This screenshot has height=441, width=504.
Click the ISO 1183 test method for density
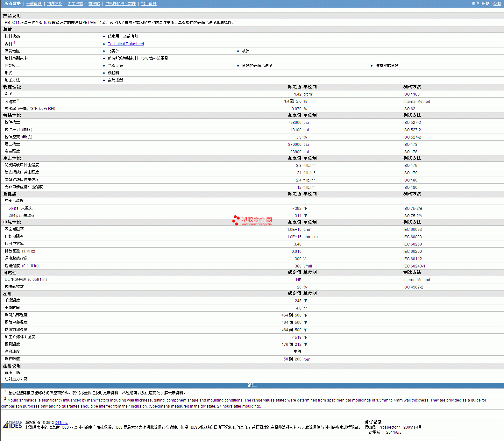(411, 94)
